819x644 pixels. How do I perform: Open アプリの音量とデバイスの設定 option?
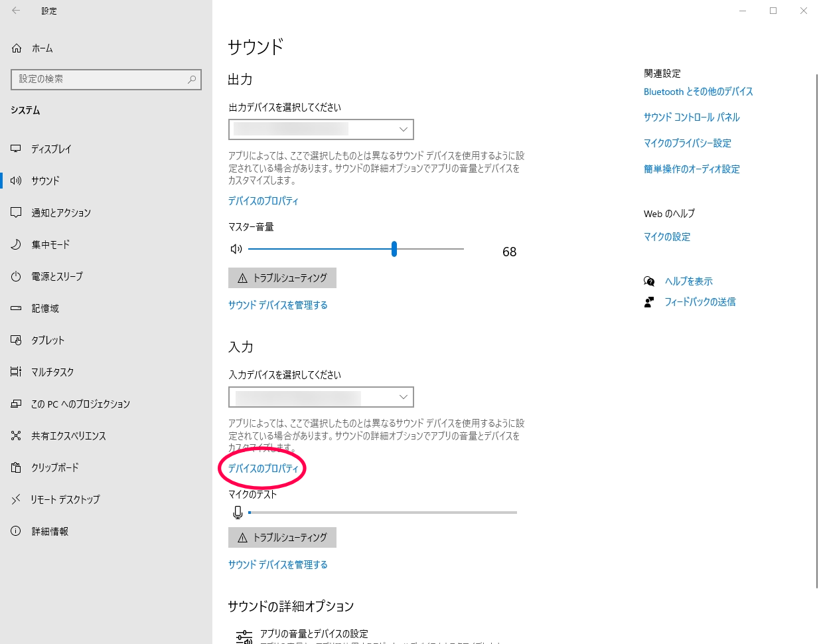pyautogui.click(x=314, y=634)
